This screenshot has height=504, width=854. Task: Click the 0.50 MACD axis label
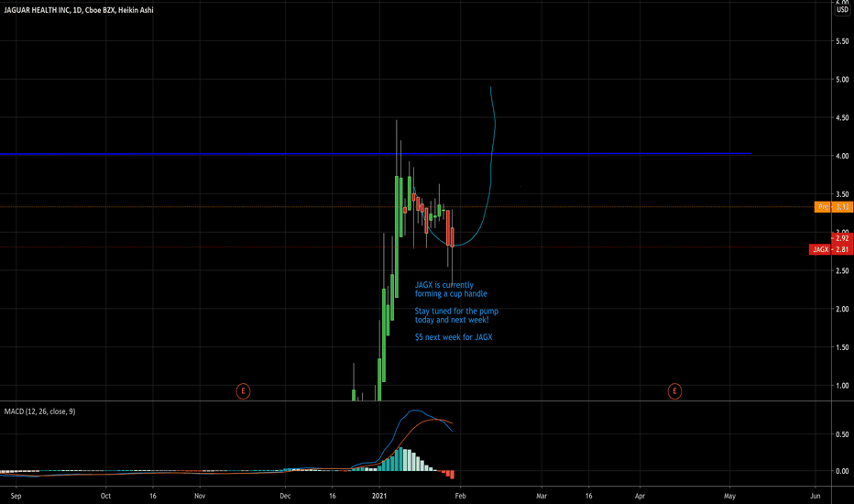tap(842, 434)
